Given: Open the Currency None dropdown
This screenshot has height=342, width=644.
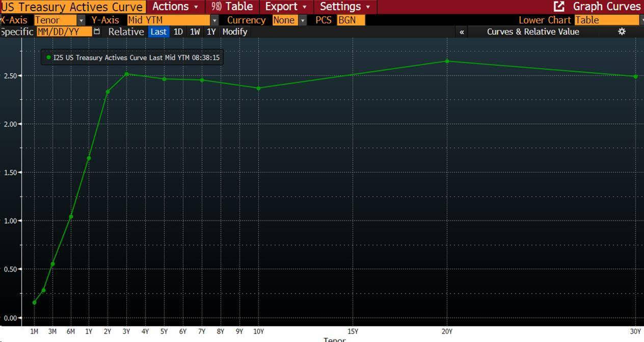Looking at the screenshot, I should click(303, 20).
